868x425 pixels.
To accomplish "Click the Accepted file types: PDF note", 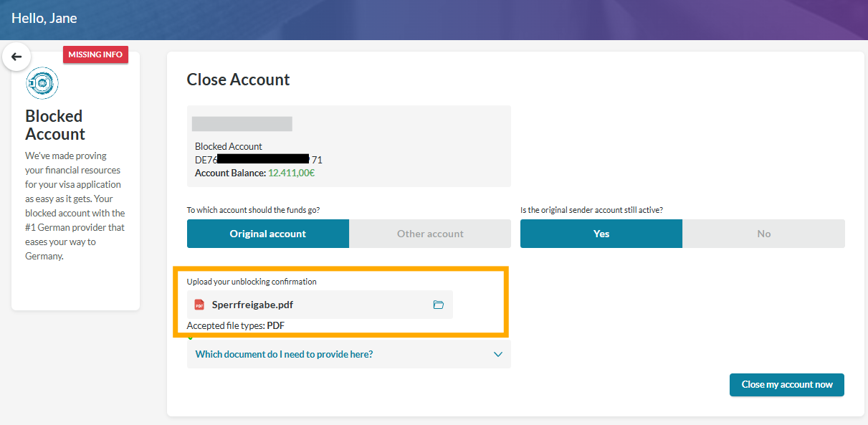I will [236, 326].
